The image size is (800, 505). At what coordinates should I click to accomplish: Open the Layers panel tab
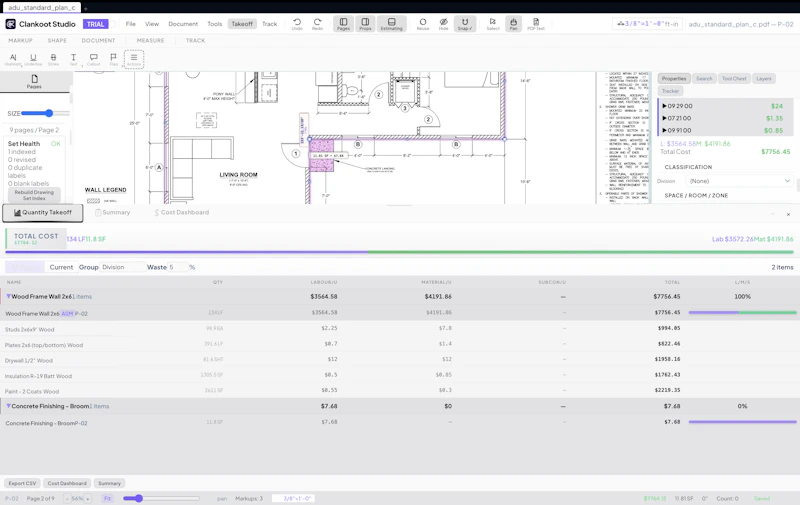(x=763, y=79)
